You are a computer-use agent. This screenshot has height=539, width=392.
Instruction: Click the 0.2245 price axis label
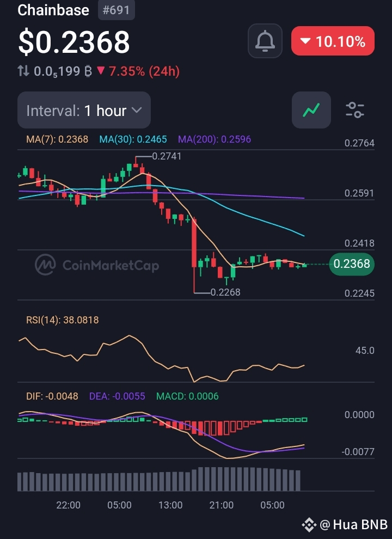pyautogui.click(x=359, y=293)
